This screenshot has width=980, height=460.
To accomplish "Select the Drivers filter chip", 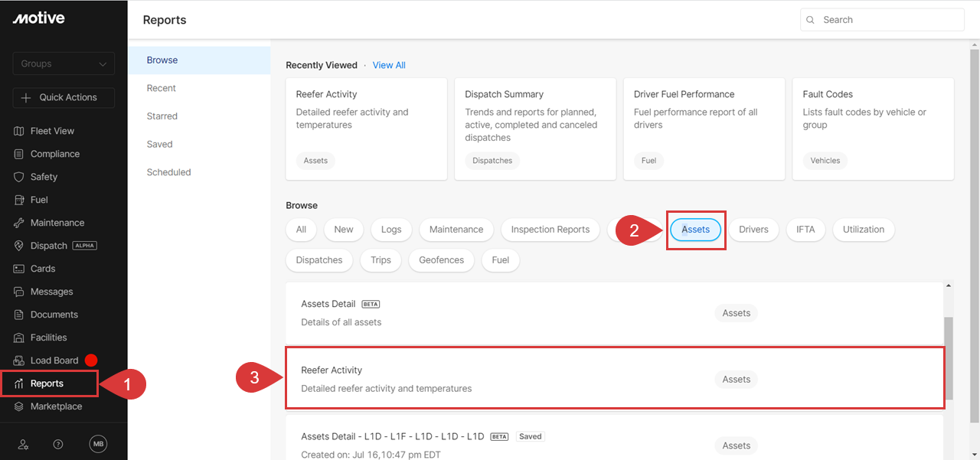I will coord(753,230).
